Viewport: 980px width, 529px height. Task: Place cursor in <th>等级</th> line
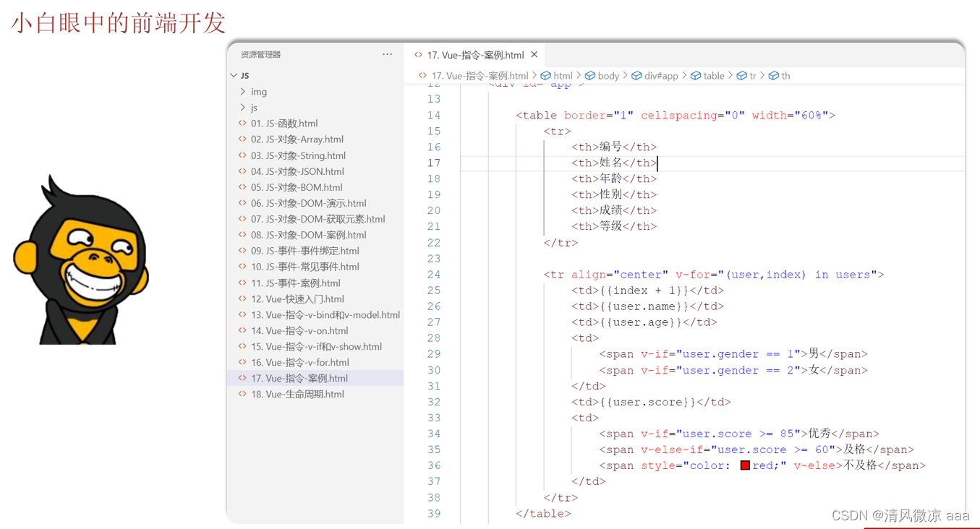(x=614, y=227)
